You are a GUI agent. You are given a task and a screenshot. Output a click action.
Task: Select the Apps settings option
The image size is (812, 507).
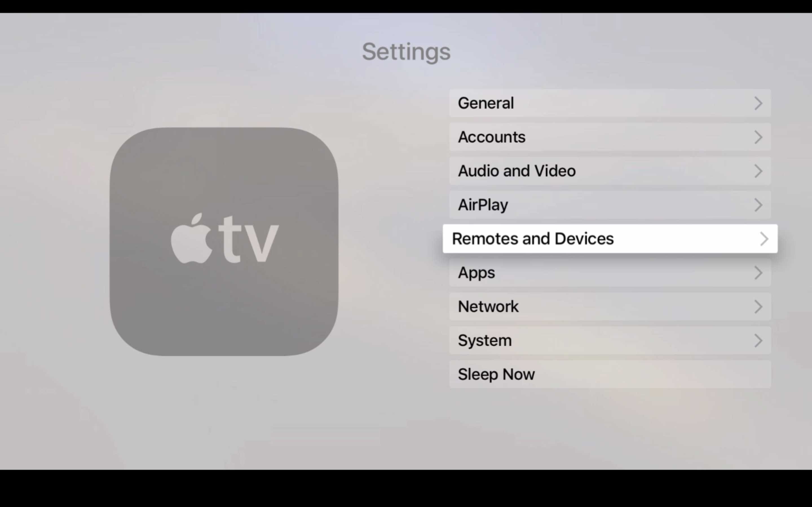(610, 272)
